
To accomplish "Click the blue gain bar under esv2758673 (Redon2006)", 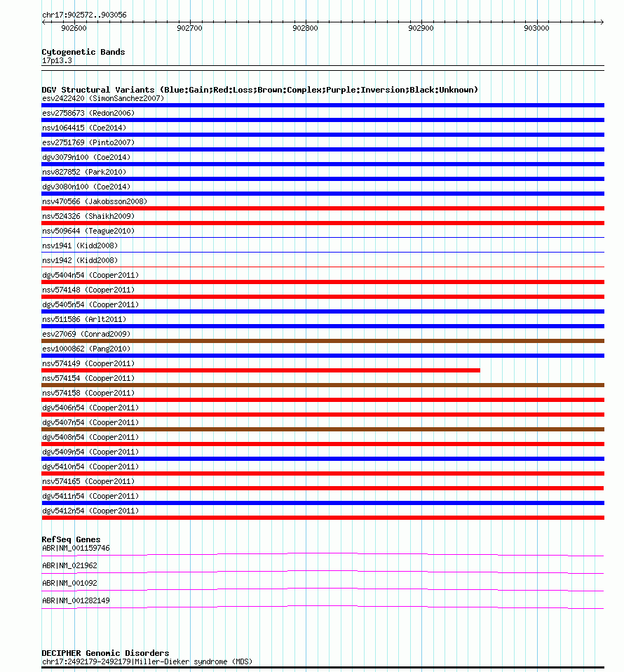I will pos(323,120).
